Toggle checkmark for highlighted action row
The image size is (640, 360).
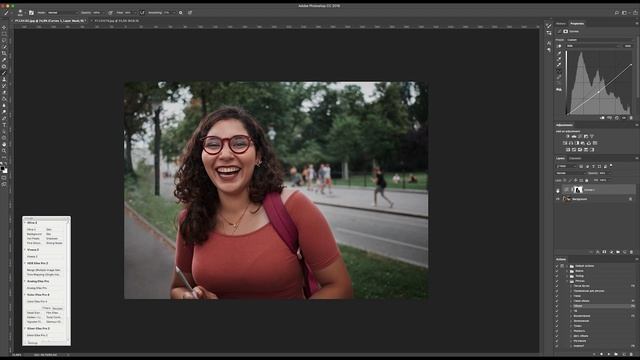(557, 306)
